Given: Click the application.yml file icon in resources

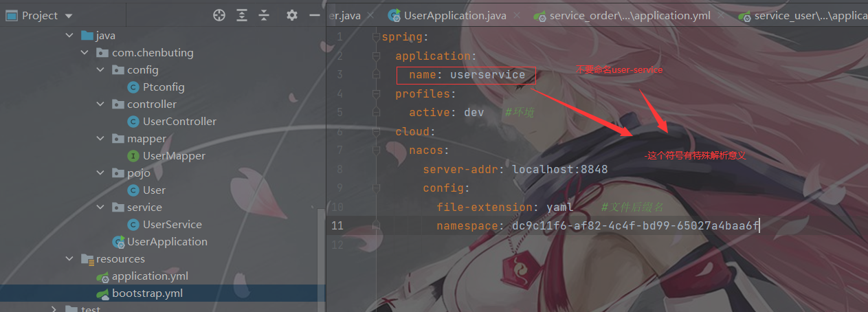Looking at the screenshot, I should tap(102, 276).
